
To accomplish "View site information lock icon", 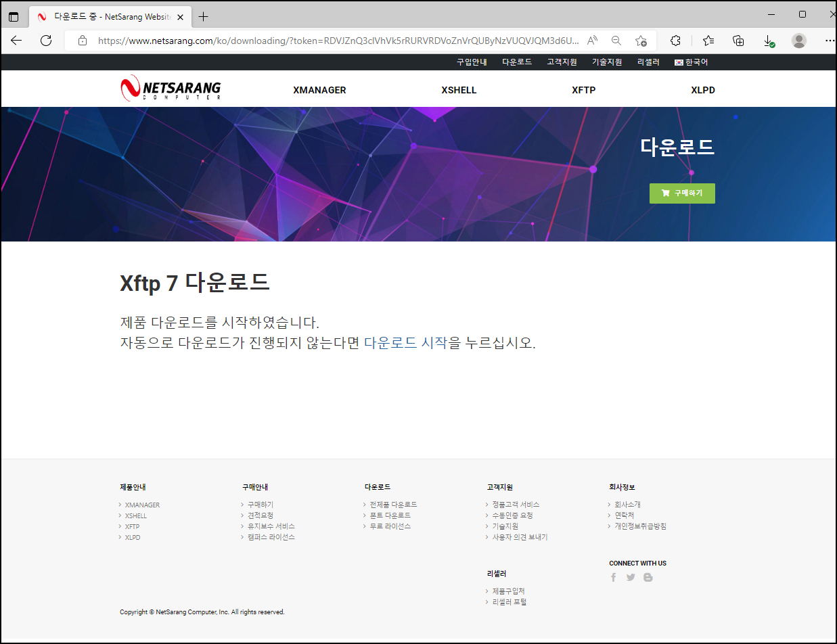I will (83, 41).
